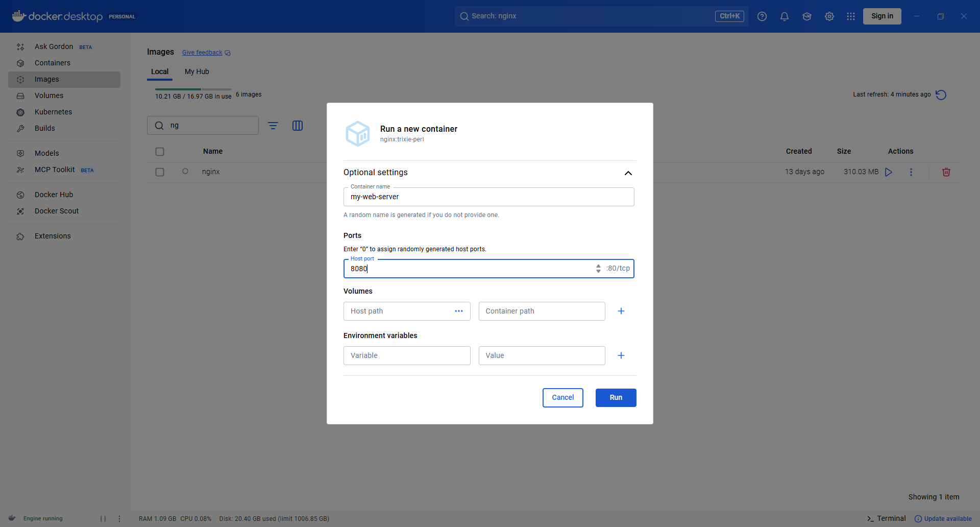Screen dimensions: 980x527
Task: Click the environment Value field
Action: click(x=542, y=355)
